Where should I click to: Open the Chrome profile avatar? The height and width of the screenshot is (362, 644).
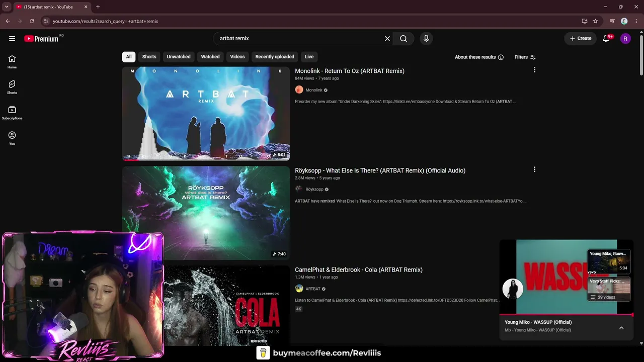pyautogui.click(x=624, y=21)
